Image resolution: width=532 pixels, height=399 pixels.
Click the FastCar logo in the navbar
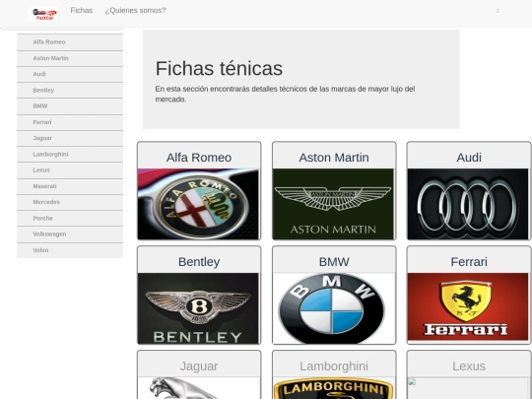(43, 14)
